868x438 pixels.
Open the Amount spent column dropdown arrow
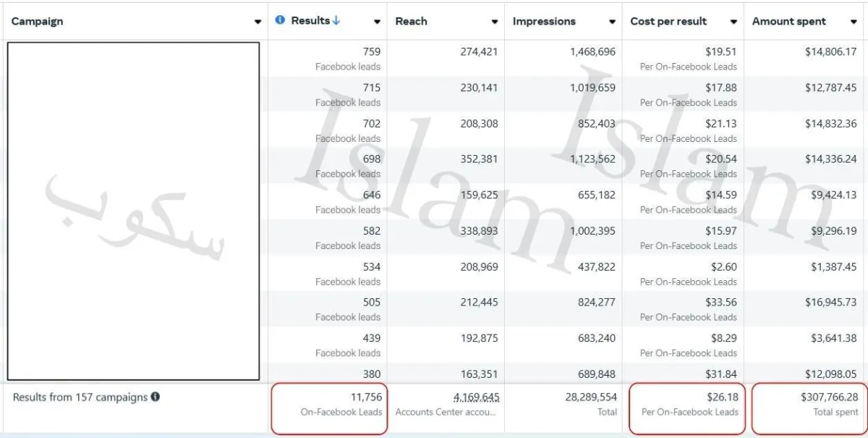pyautogui.click(x=854, y=22)
